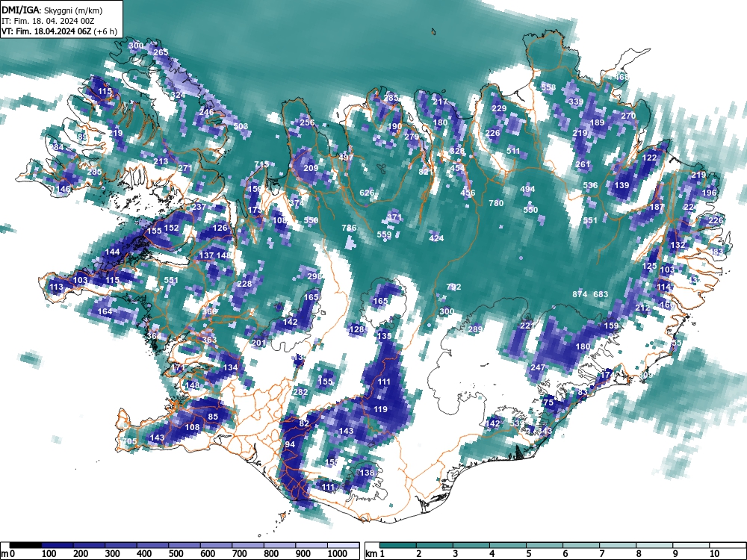
Task: Select the map value 780
Action: pos(496,203)
